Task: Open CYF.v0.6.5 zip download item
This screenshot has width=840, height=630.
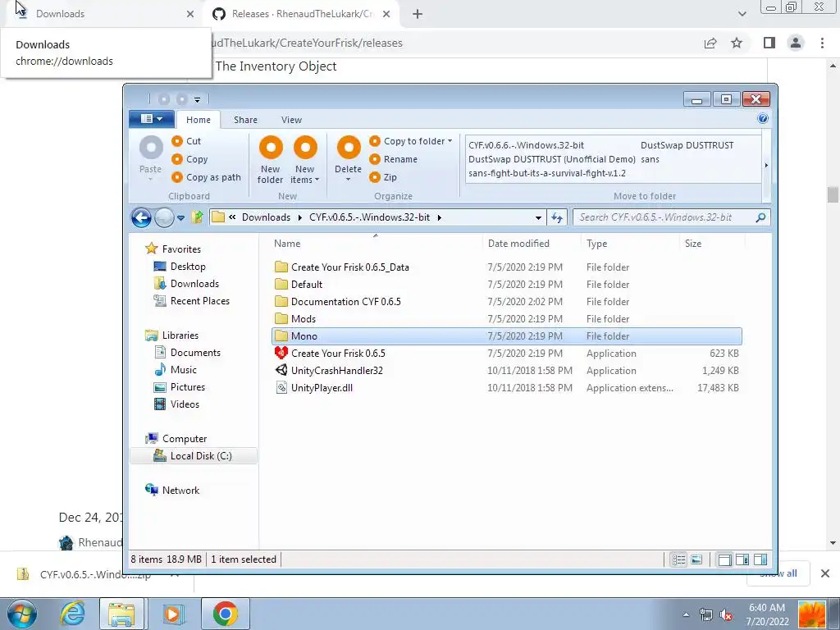Action: [x=95, y=575]
